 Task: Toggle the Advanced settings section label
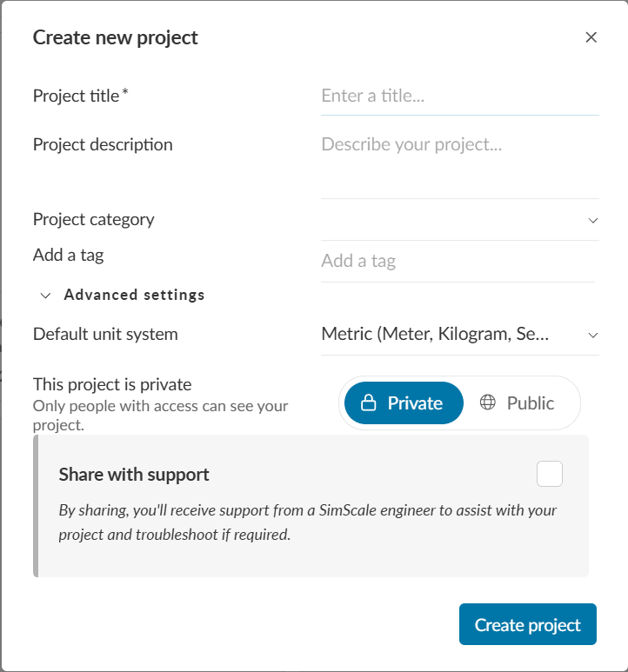coord(134,295)
